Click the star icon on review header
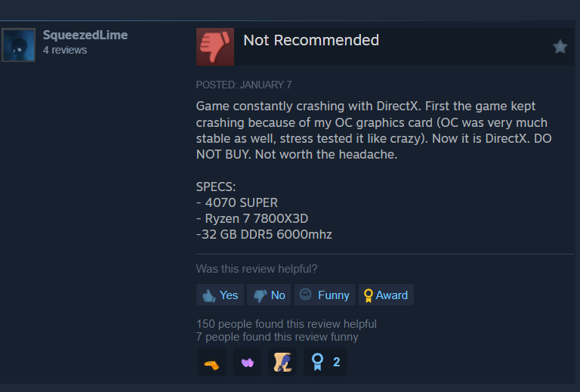580x392 pixels. coord(560,47)
